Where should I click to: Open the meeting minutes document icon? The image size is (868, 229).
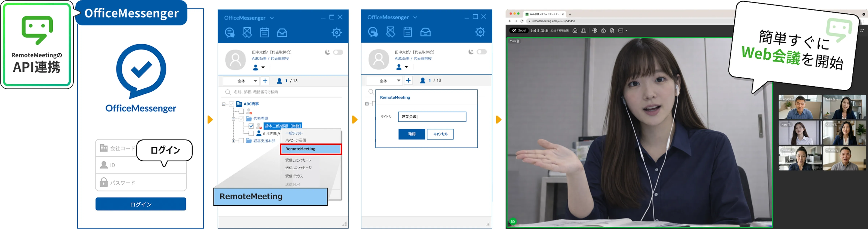tap(612, 30)
